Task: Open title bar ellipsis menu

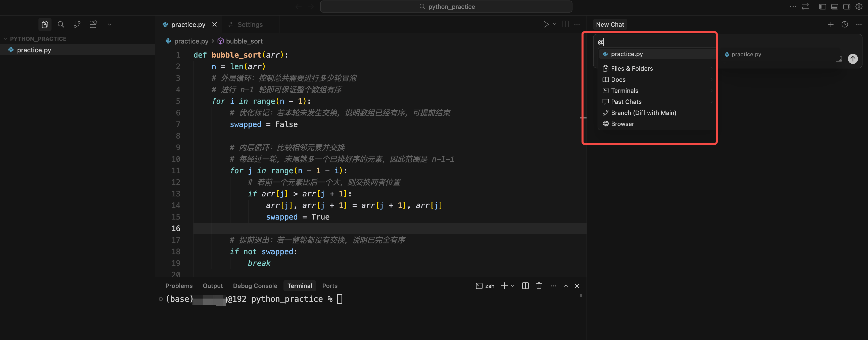Action: 793,7
